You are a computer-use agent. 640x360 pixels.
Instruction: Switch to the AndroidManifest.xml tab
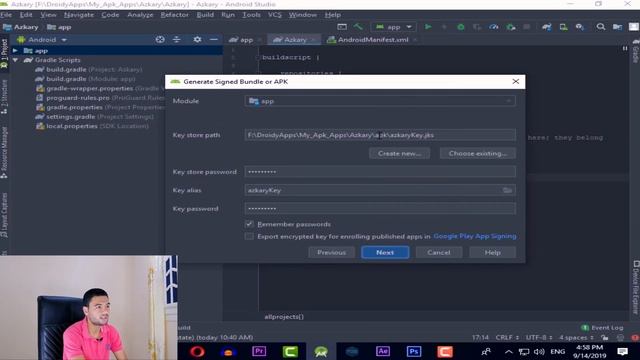[x=373, y=40]
